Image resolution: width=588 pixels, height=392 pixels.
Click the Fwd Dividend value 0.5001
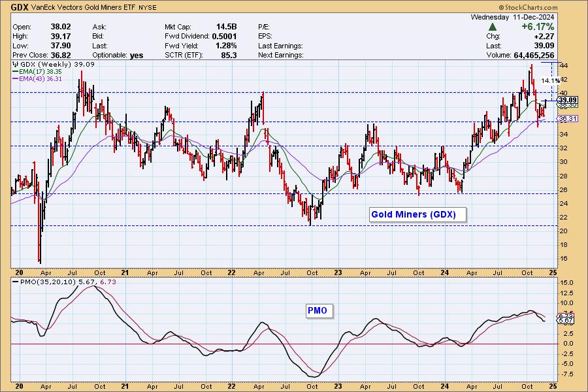point(224,37)
